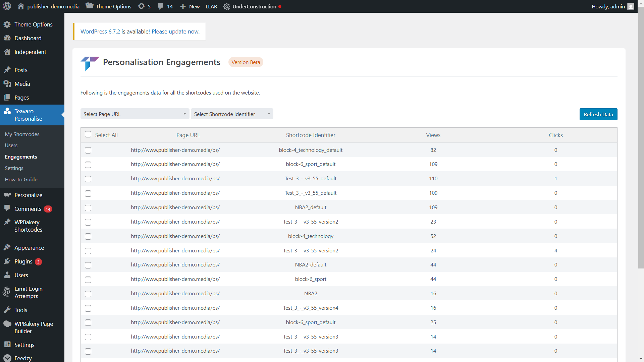This screenshot has height=362, width=644.
Task: Go to How-to Guide submenu item
Action: point(21,179)
